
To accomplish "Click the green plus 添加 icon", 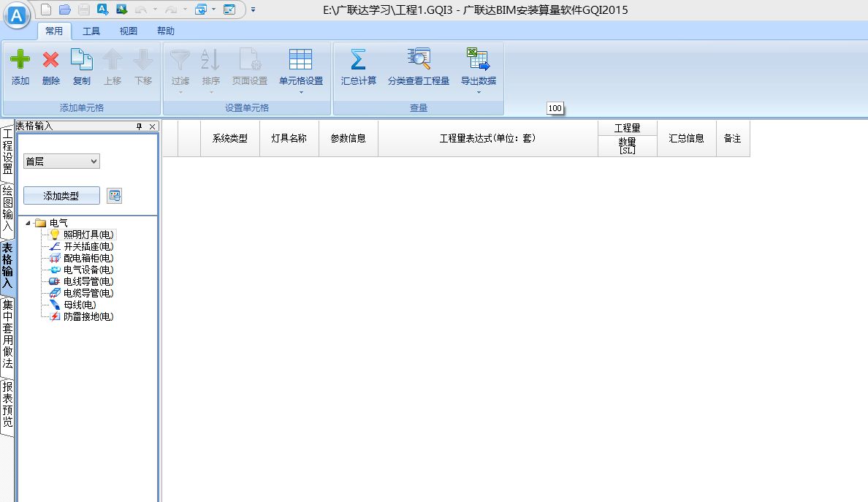I will 20,59.
